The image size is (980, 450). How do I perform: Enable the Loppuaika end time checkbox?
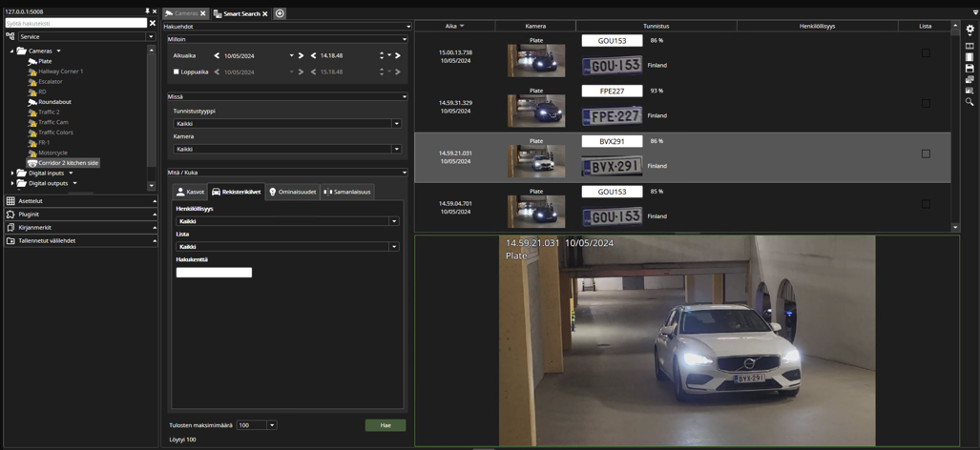177,72
